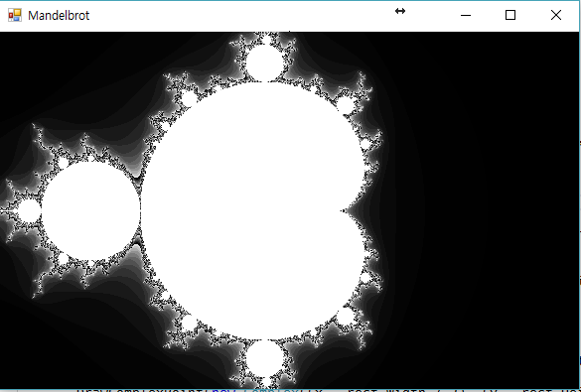Click the Mandelbrot title text
The width and height of the screenshot is (581, 392).
pos(59,16)
